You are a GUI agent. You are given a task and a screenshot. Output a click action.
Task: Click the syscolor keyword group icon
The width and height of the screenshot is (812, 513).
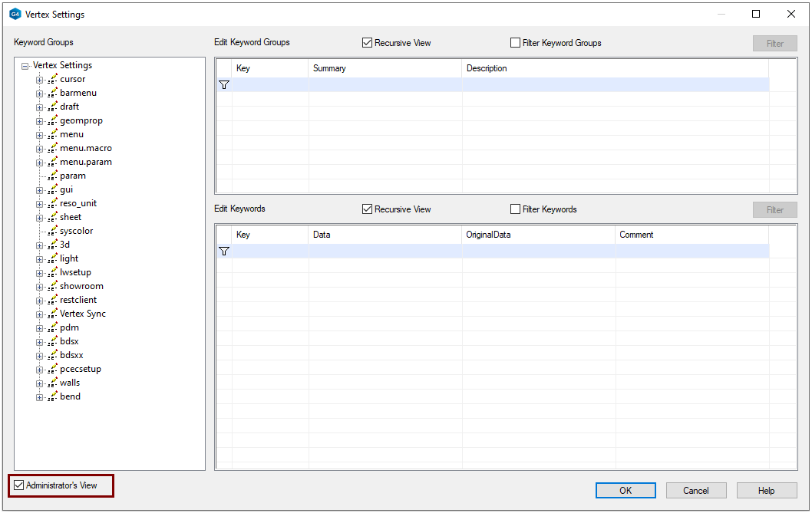(x=53, y=231)
